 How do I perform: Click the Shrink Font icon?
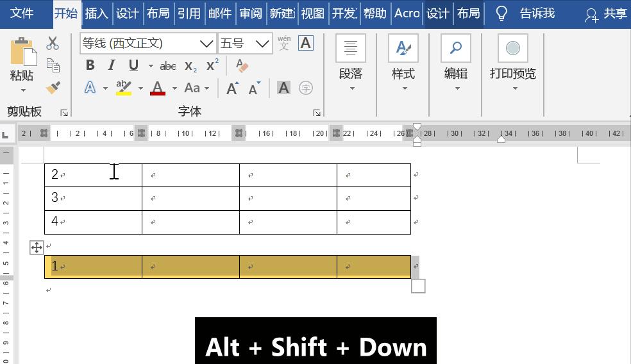coord(255,88)
